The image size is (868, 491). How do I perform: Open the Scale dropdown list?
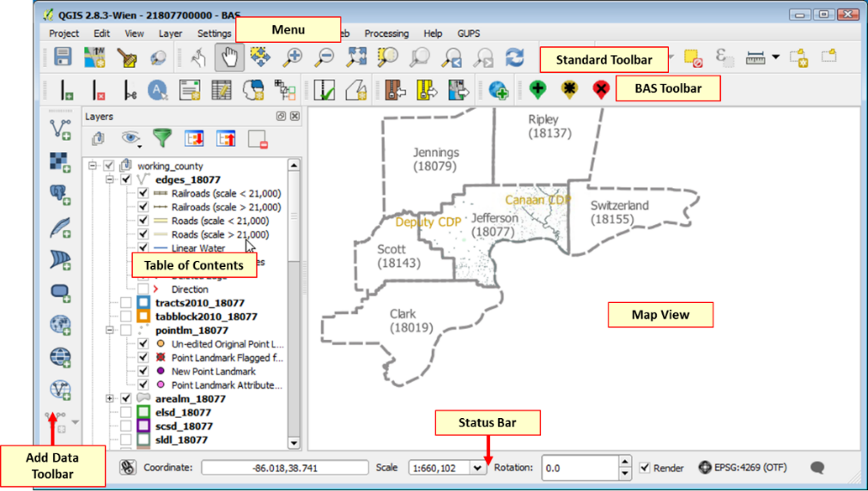[477, 468]
